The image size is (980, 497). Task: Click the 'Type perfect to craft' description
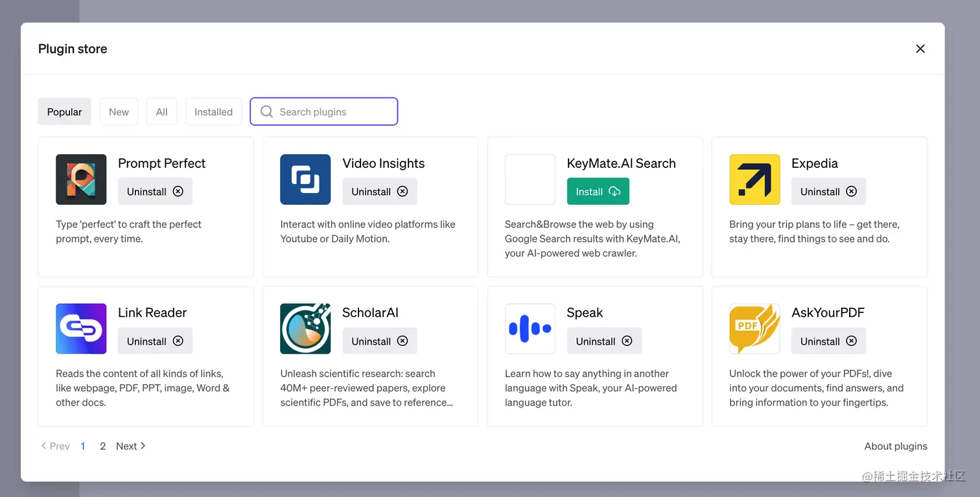(128, 231)
